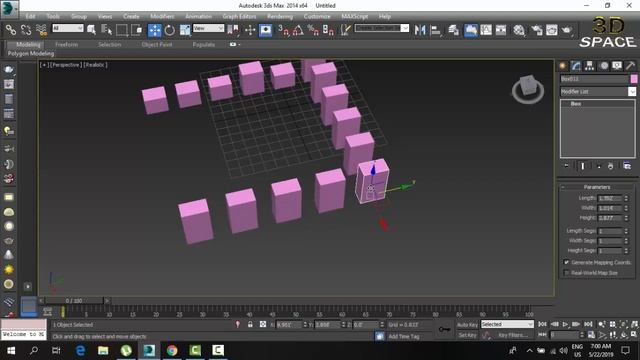Click the Auto Key button
The height and width of the screenshot is (360, 640).
467,324
